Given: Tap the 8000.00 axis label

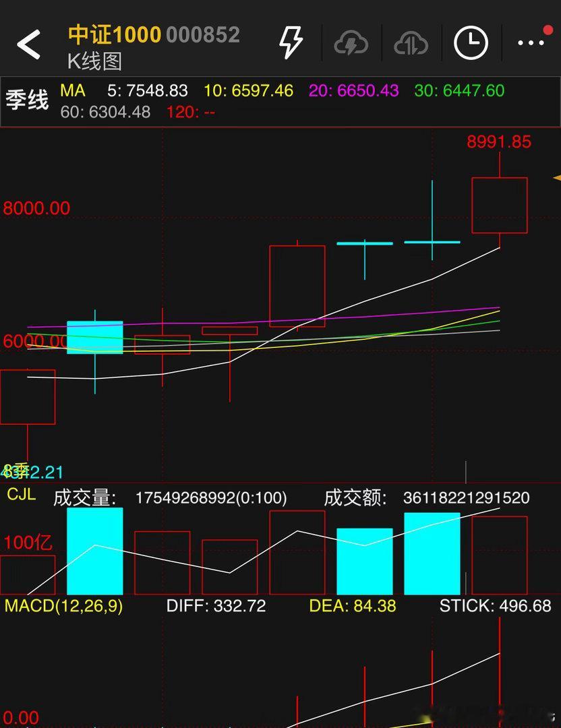Looking at the screenshot, I should (36, 208).
